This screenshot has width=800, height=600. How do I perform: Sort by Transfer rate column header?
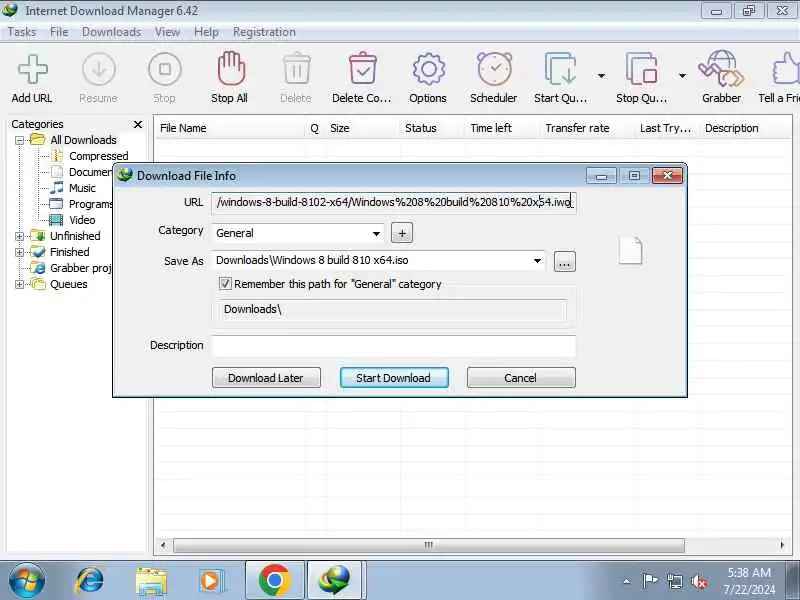point(577,128)
